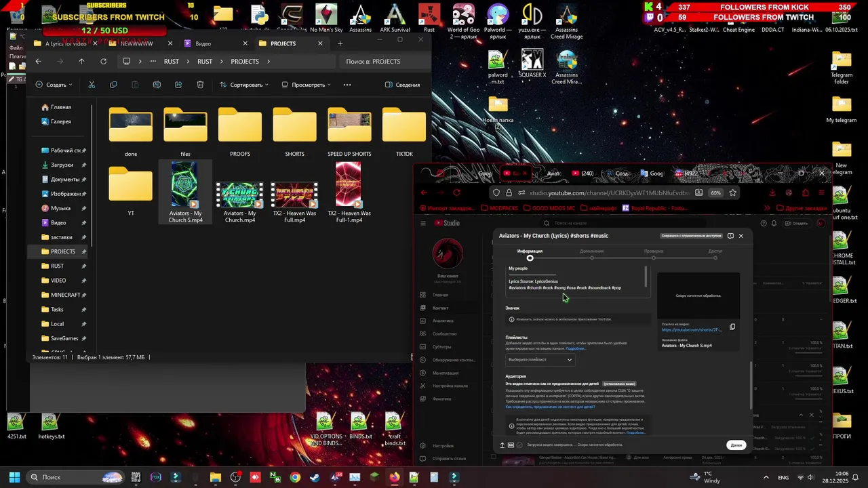868x488 pixels.
Task: Open Windows taskbar search box
Action: click(x=76, y=477)
